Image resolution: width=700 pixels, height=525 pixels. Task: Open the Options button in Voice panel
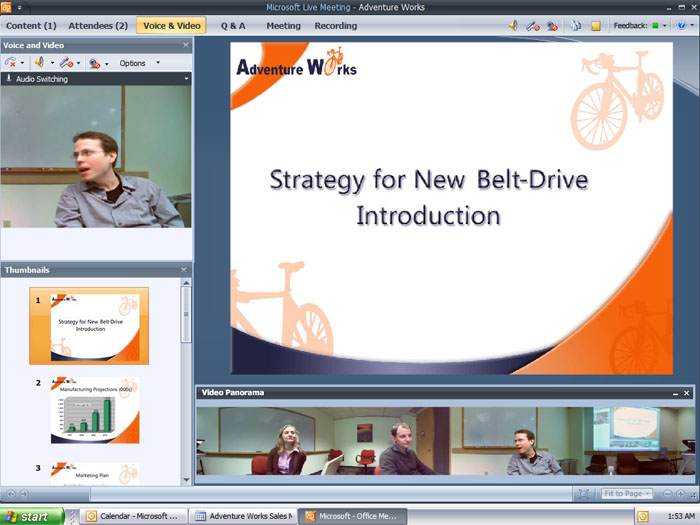133,63
